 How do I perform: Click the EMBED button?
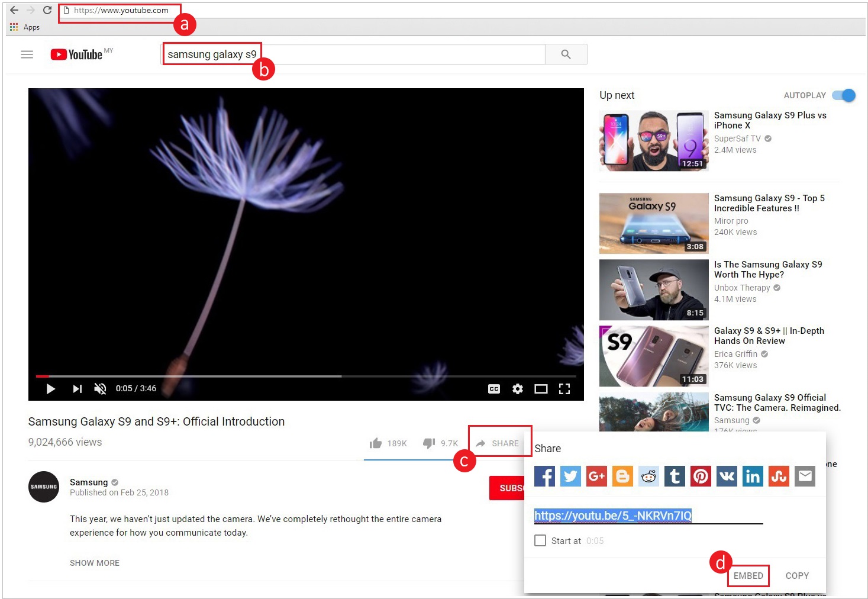coord(748,575)
